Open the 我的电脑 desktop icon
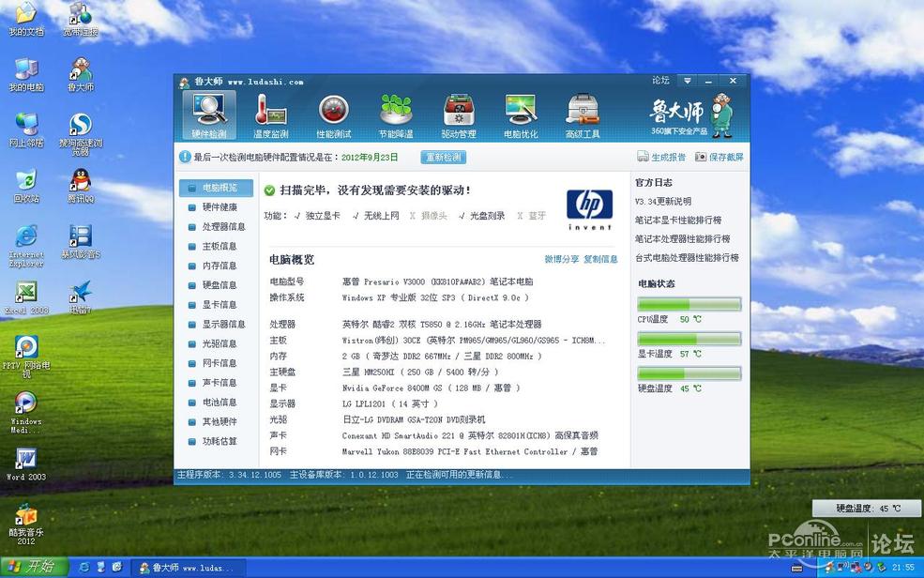The height and width of the screenshot is (578, 924). point(26,75)
